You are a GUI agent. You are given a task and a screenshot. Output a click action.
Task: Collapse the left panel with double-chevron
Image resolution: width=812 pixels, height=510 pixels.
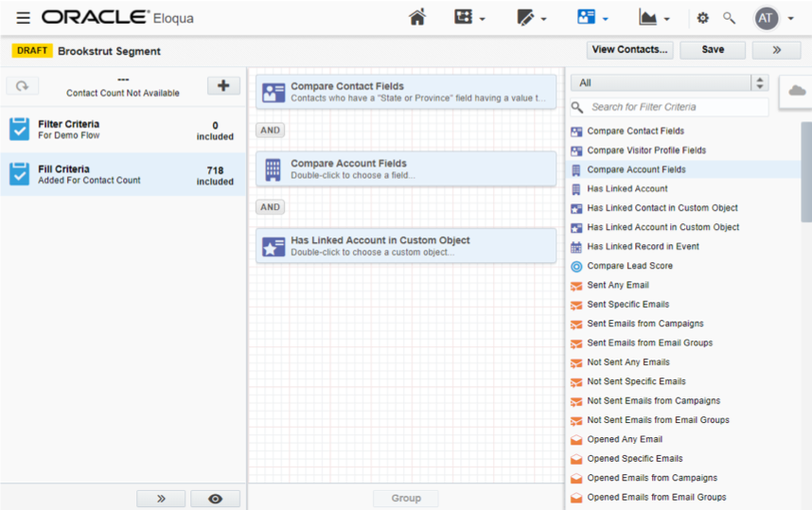[161, 499]
